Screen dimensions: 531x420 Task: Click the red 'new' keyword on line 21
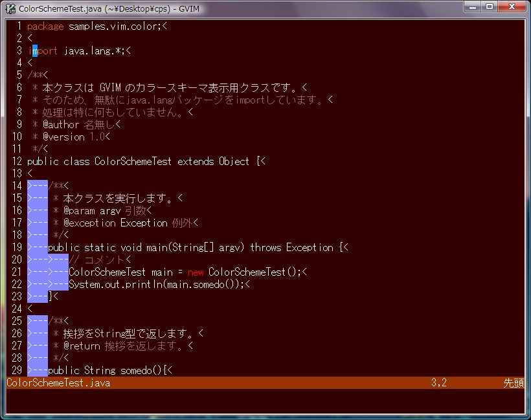pyautogui.click(x=196, y=272)
